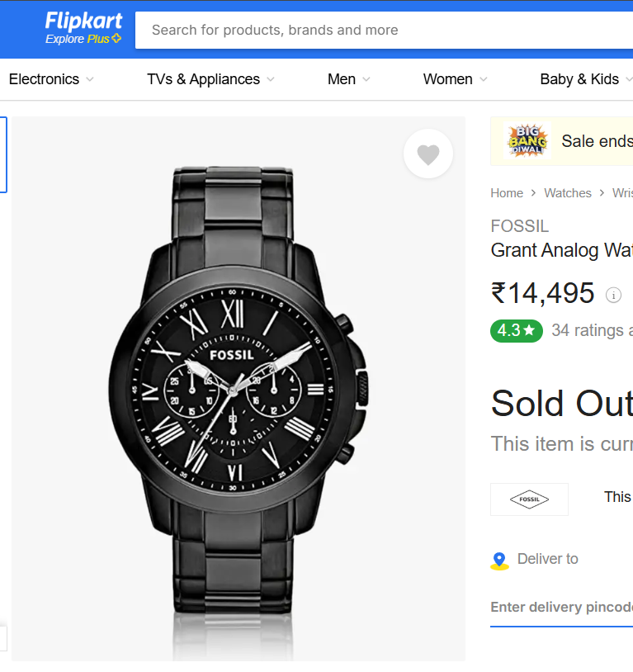Open the Women category dropdown

pos(454,79)
